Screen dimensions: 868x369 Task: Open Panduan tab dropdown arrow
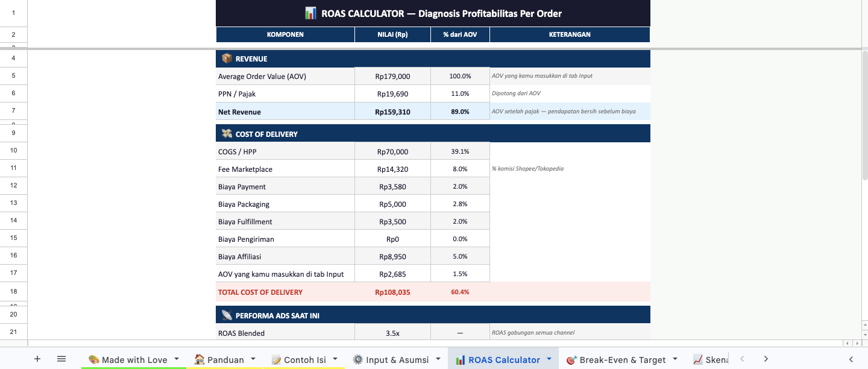(x=253, y=359)
